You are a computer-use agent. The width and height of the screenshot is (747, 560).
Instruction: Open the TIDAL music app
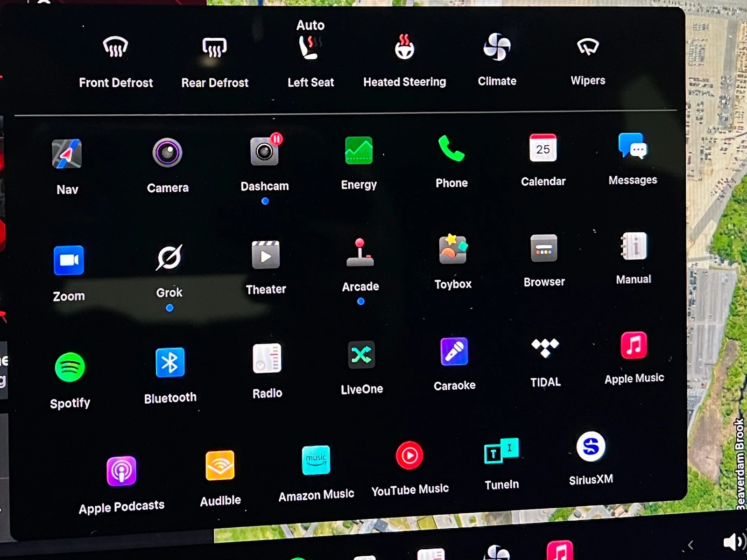tap(545, 348)
